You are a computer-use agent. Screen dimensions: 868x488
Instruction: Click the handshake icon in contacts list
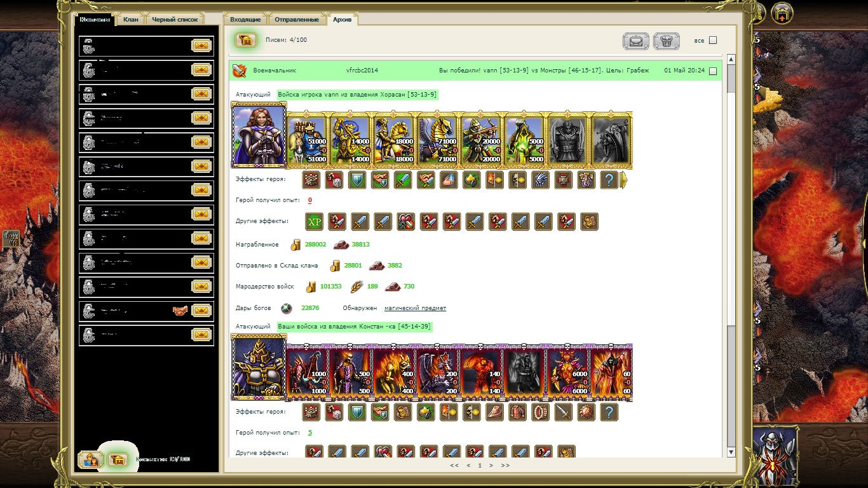tap(180, 311)
